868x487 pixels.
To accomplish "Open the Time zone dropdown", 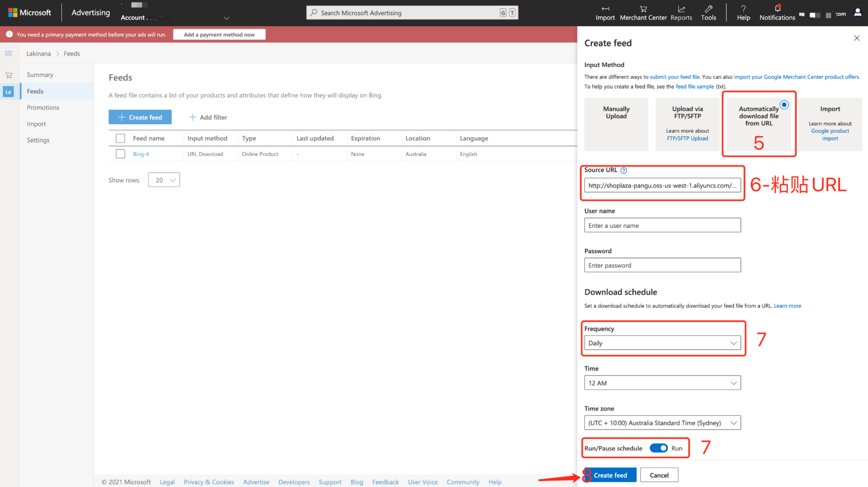I will tap(662, 423).
